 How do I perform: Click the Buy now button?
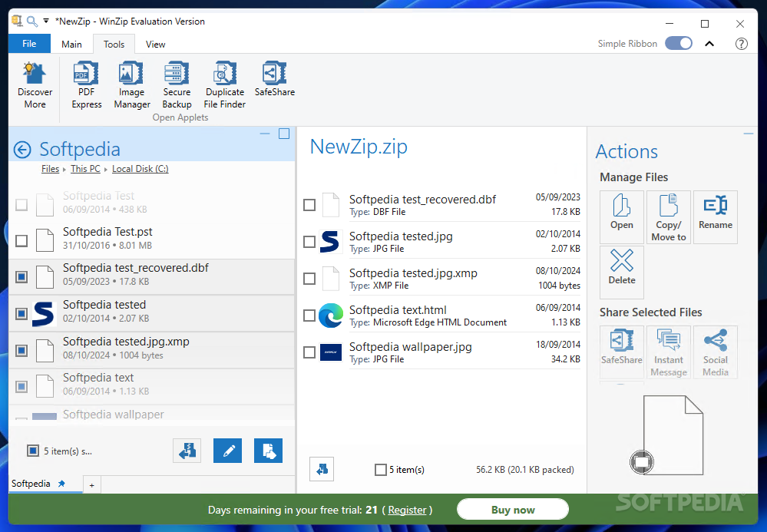click(513, 510)
